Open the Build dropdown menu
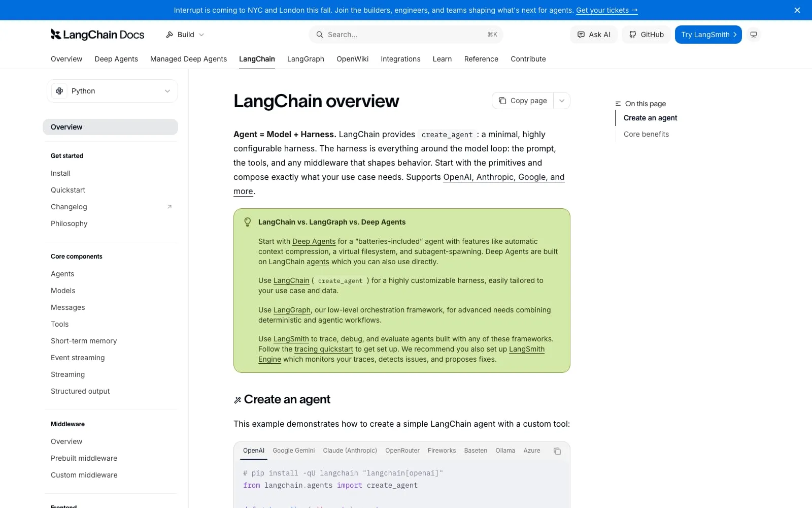 [185, 35]
